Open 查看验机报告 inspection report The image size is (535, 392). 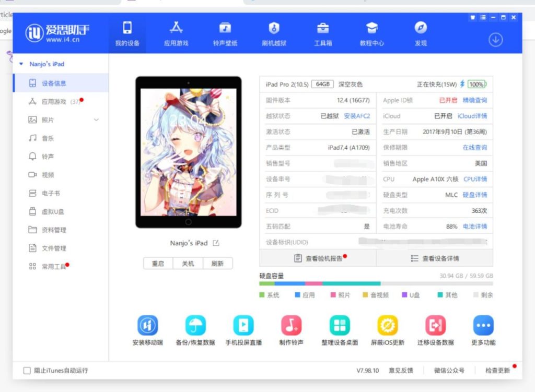318,258
